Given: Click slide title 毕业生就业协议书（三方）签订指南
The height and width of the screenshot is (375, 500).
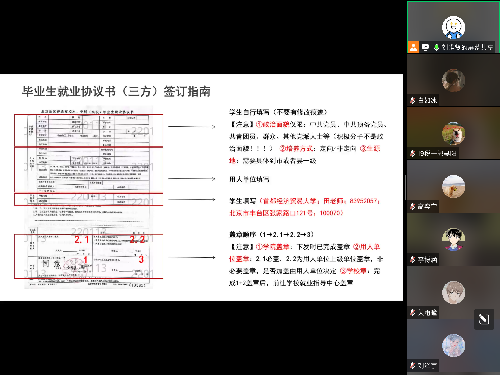Looking at the screenshot, I should coord(116,91).
